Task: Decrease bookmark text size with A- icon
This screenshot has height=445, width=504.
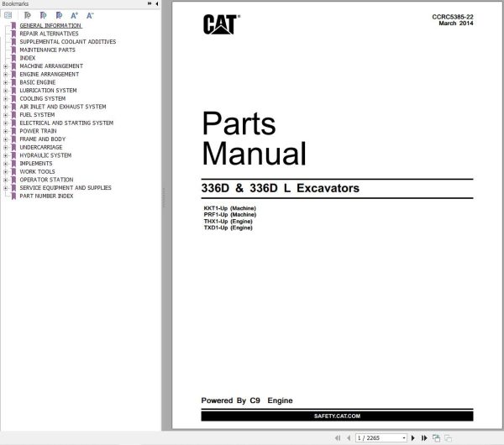Action: (90, 15)
